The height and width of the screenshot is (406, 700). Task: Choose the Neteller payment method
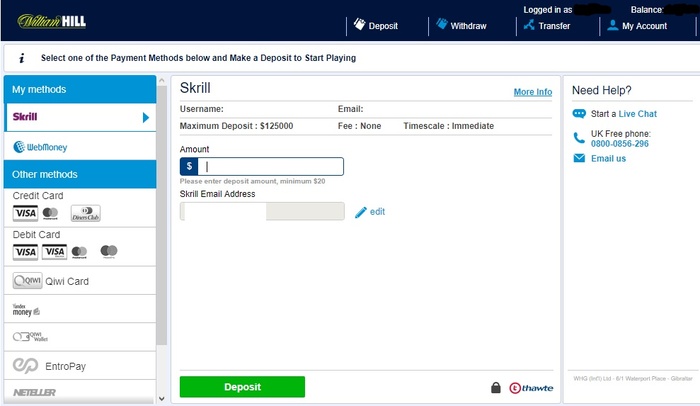(35, 392)
